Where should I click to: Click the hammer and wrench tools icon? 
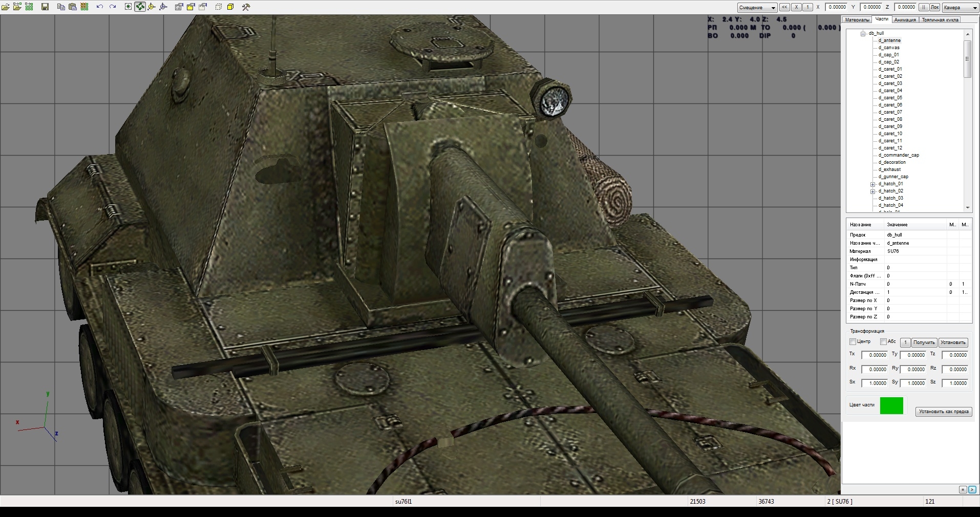tap(246, 7)
